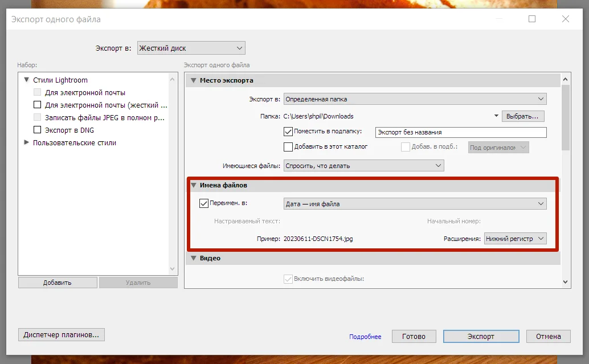Toggle 'Добав. в подб.' checkbox
This screenshot has width=589, height=364.
click(406, 147)
